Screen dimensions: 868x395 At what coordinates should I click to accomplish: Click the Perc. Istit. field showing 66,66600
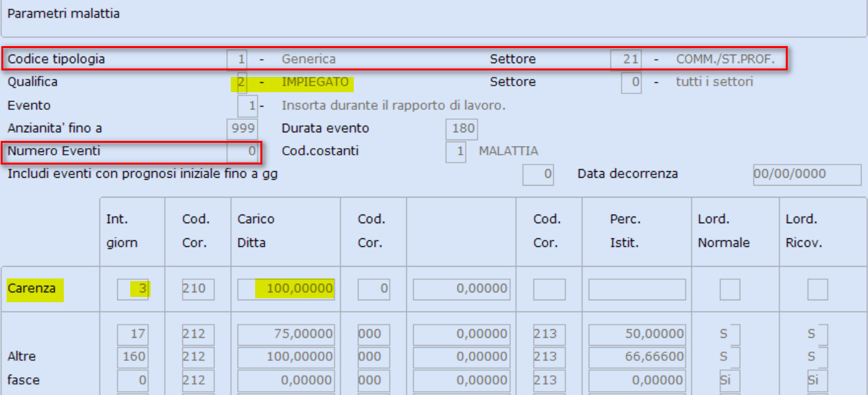pyautogui.click(x=637, y=357)
